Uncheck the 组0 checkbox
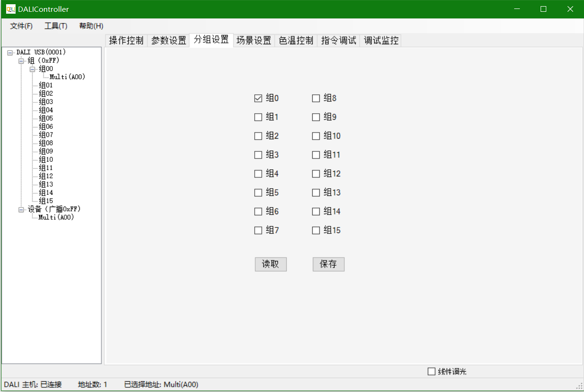584x392 pixels. coord(258,98)
